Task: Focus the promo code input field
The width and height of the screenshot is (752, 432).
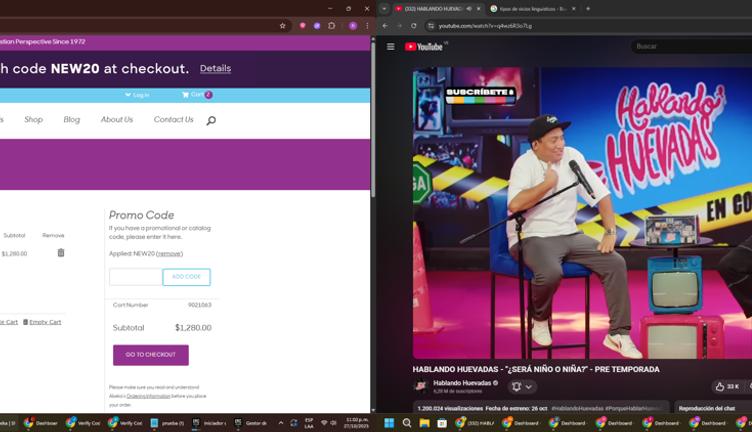Action: coord(136,277)
